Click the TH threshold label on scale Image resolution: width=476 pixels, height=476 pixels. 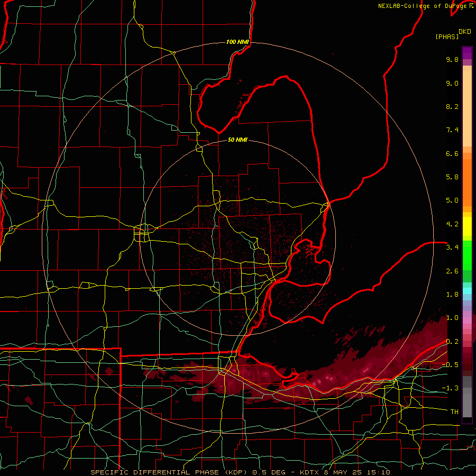tap(454, 412)
